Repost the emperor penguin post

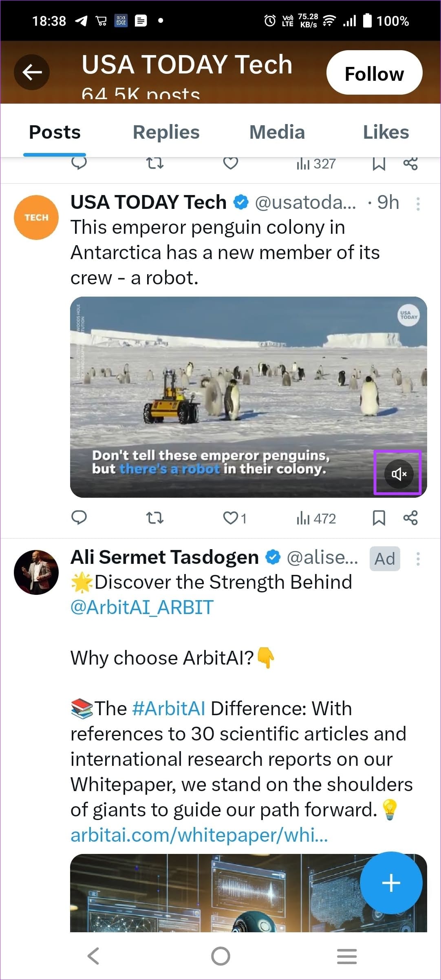(155, 518)
